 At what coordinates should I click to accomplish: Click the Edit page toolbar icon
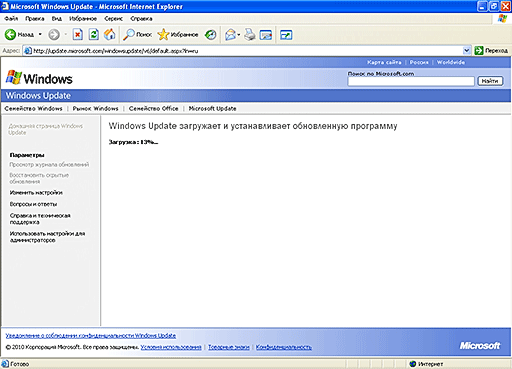tap(266, 34)
